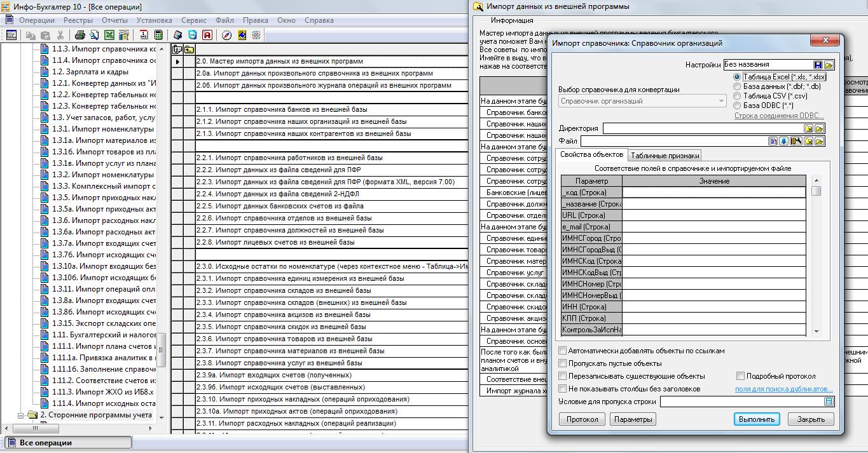This screenshot has width=868, height=453.
Task: Click the Выполнить button
Action: click(x=757, y=419)
